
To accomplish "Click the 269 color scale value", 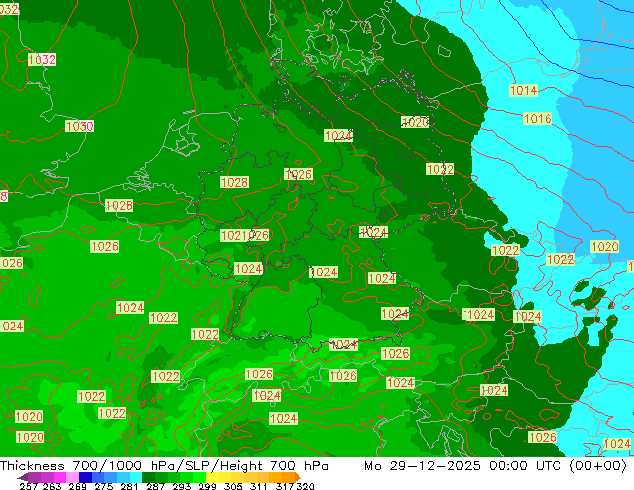I will [x=77, y=486].
